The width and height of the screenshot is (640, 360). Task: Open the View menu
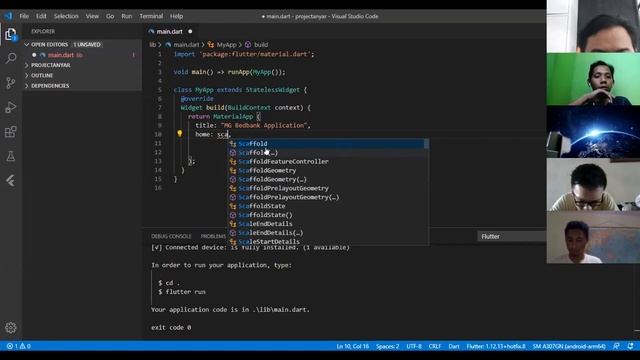click(92, 16)
